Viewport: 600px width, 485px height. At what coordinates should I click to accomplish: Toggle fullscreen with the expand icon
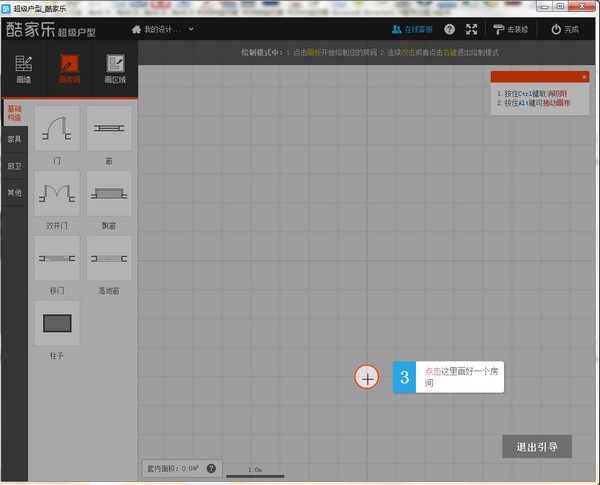point(472,29)
